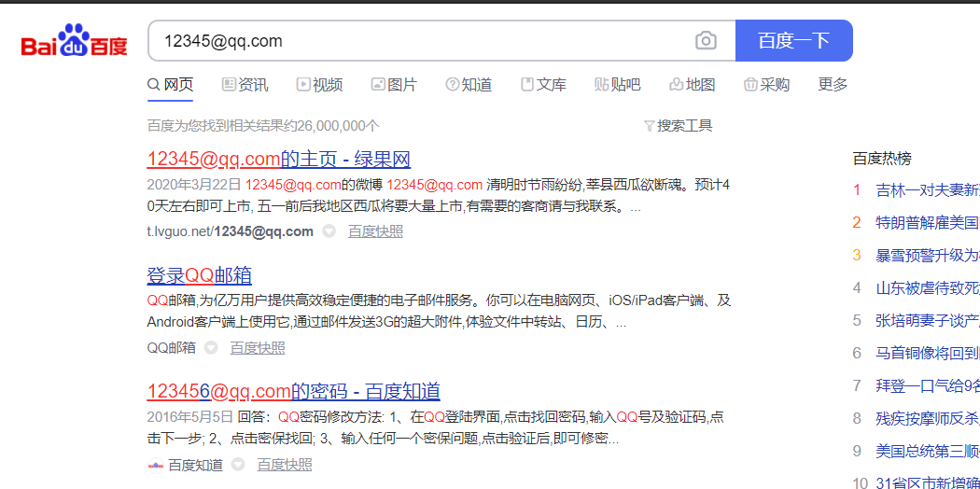Go to the 地图 tab
This screenshot has width=980, height=489.
coord(692,85)
